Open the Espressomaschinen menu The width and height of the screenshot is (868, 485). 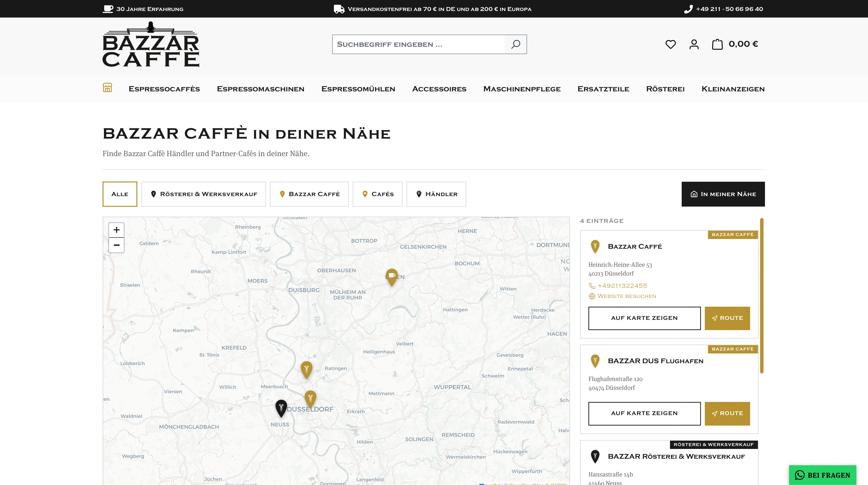pyautogui.click(x=260, y=89)
